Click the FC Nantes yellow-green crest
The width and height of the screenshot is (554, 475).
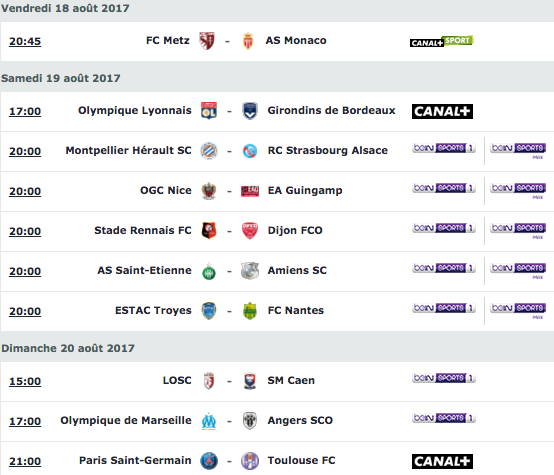[250, 311]
